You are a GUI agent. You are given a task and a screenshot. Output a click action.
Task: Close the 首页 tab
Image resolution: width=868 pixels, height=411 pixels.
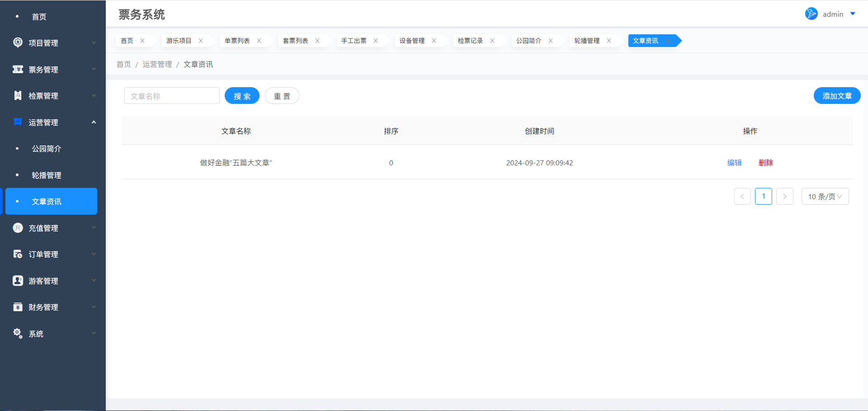coord(142,41)
